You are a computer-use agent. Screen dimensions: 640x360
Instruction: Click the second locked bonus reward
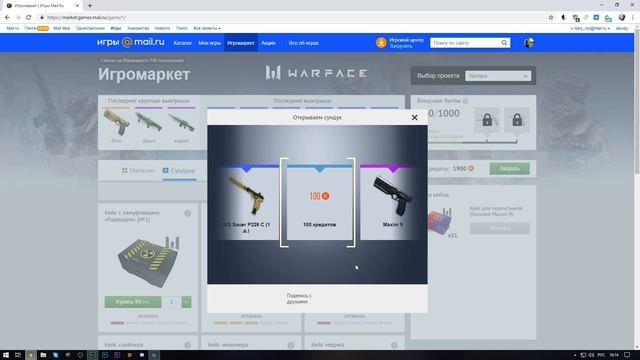coord(517,120)
